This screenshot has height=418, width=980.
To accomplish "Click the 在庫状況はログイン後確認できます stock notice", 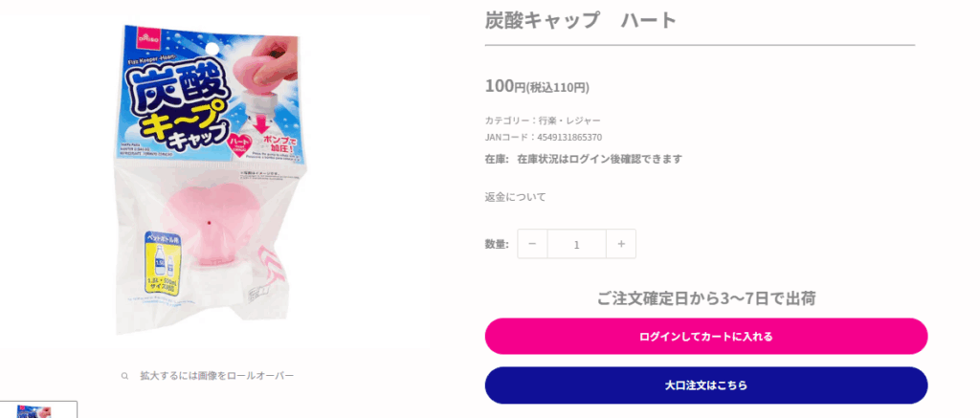I will click(599, 160).
